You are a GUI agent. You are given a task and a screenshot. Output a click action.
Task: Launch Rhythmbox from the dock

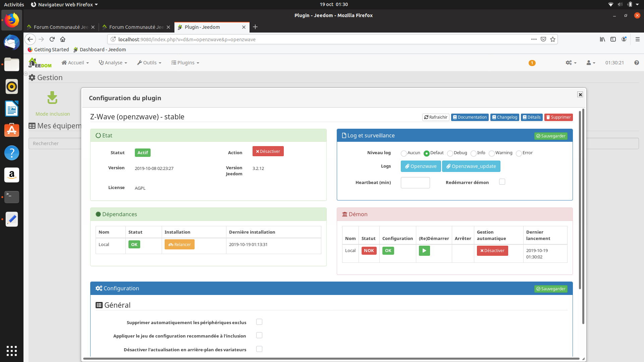tap(12, 86)
